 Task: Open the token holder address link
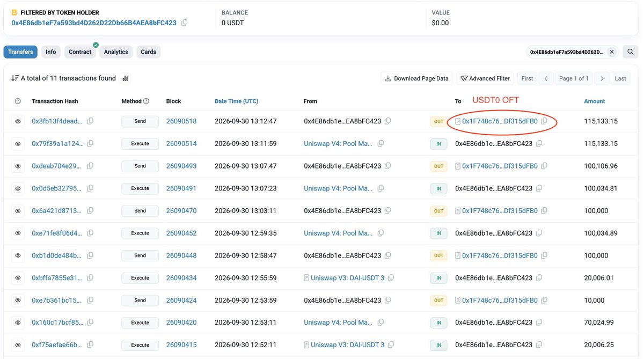94,23
